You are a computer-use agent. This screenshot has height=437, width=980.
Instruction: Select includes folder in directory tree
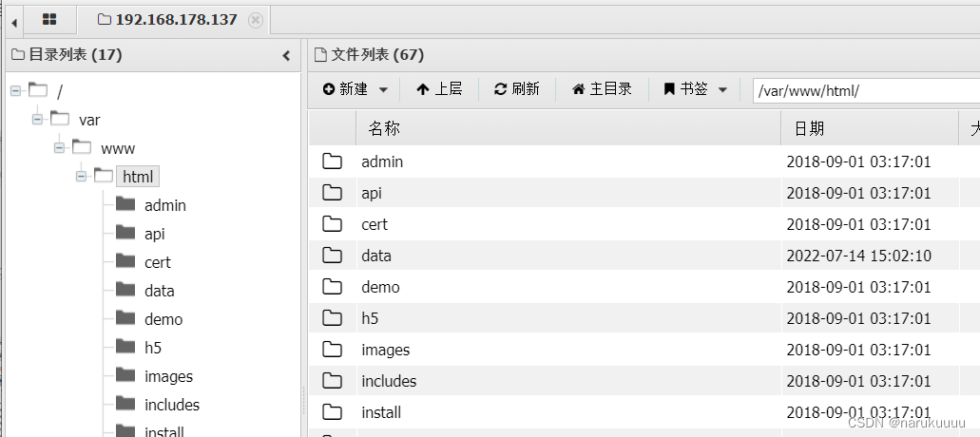[x=172, y=405]
